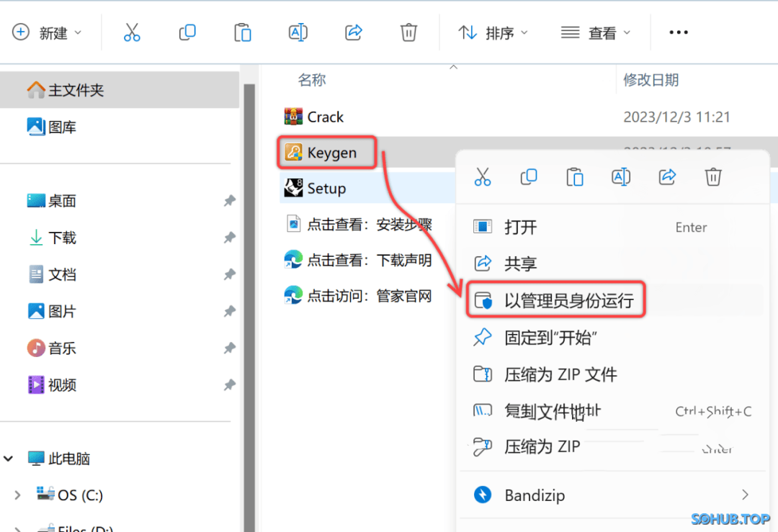Click the Cut icon in the context menu
This screenshot has width=778, height=532.
pyautogui.click(x=483, y=176)
